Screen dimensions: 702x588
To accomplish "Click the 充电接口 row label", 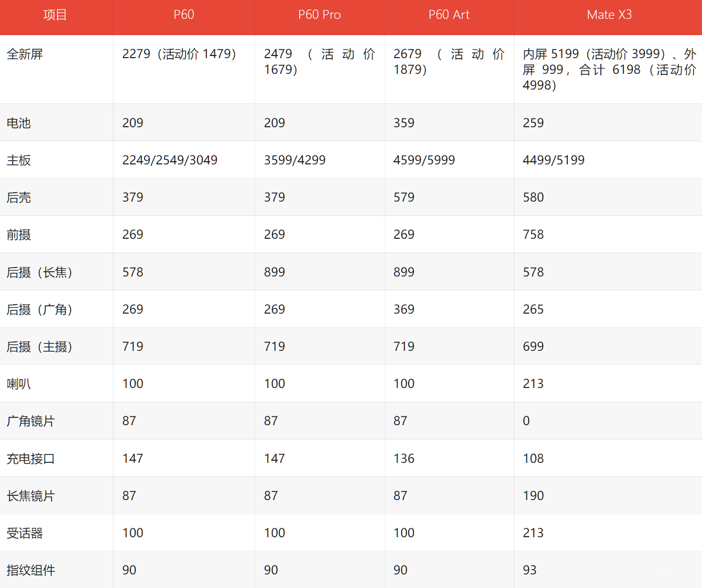I will coord(31,459).
